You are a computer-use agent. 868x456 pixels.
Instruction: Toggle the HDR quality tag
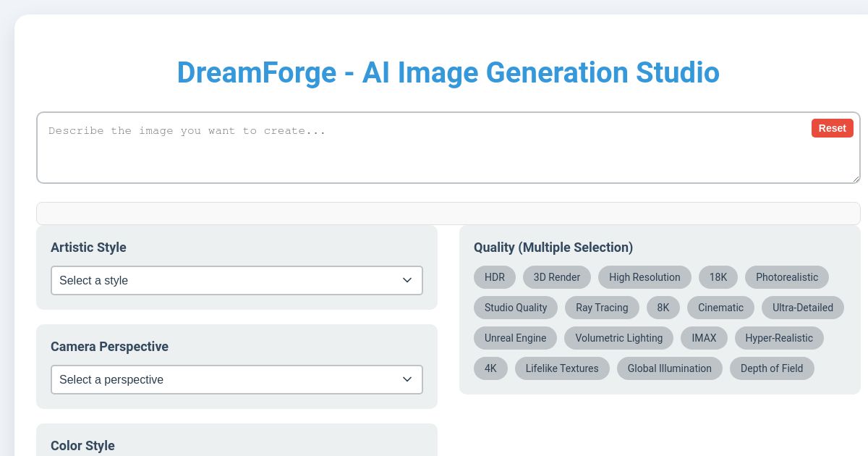pos(495,277)
